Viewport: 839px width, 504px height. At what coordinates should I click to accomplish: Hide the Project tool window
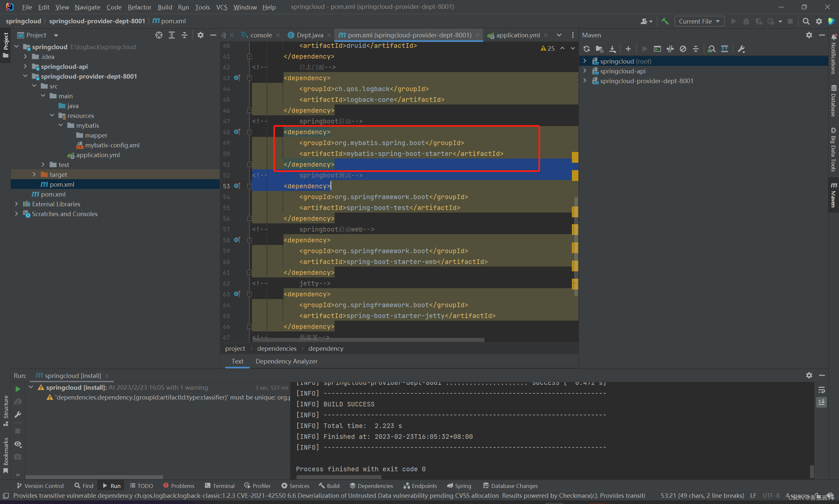(213, 35)
